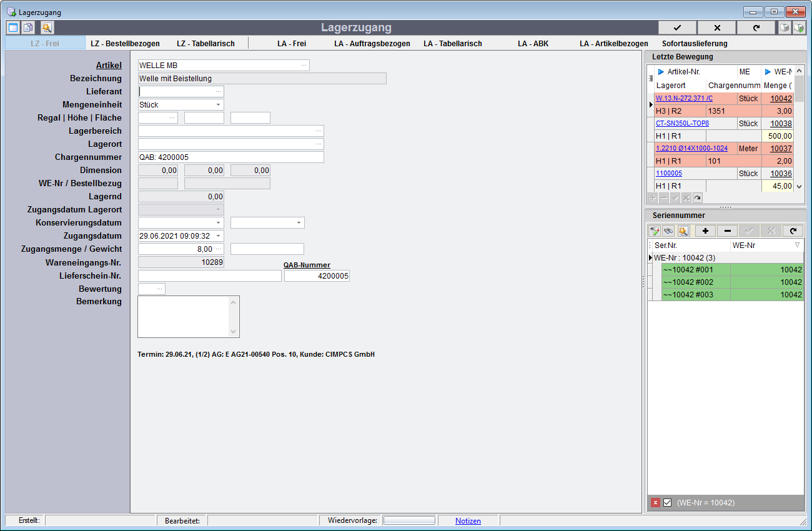Click the top toolbar refresh arrow button
Screen dimensions: 812x531
point(756,27)
